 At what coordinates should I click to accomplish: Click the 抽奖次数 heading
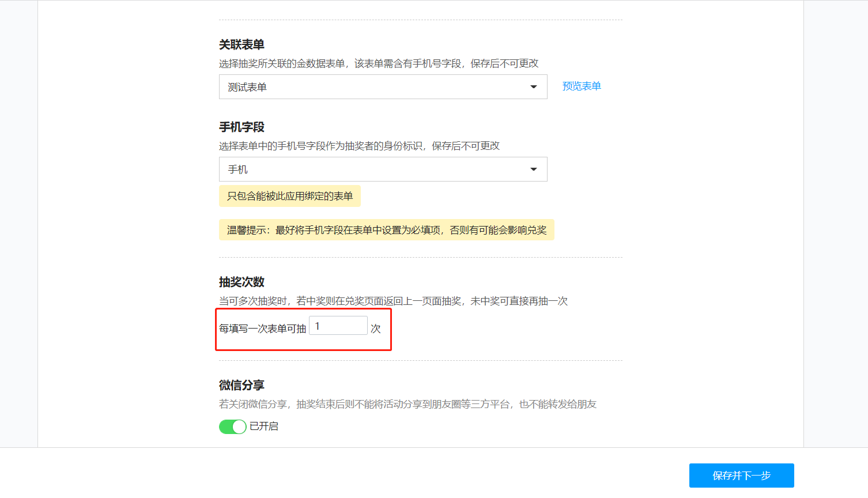click(x=241, y=282)
